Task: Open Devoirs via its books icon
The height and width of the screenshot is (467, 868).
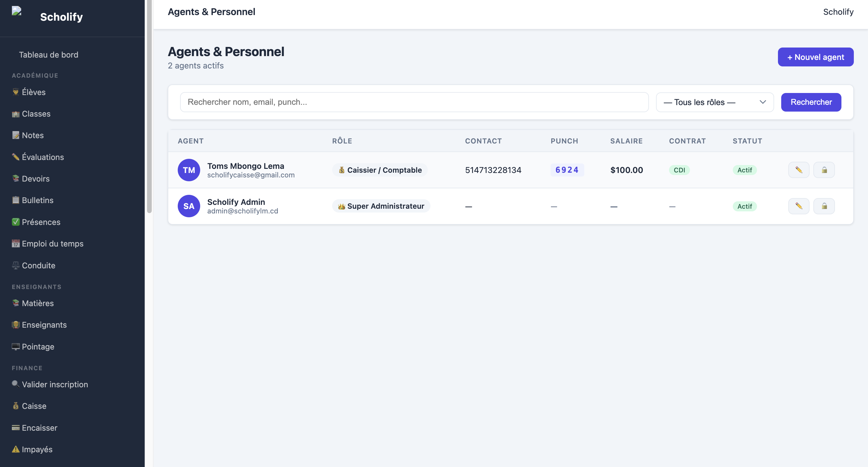Action: pyautogui.click(x=15, y=178)
